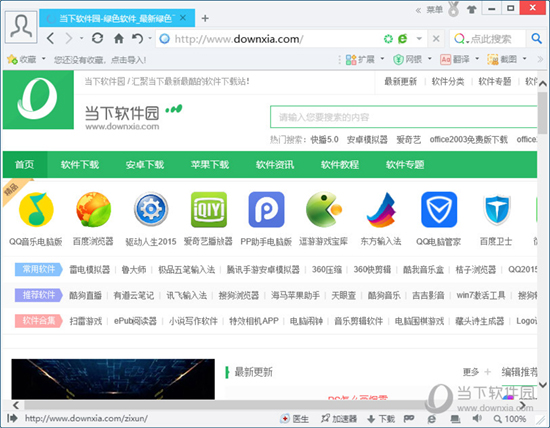Expand the 翻译 dropdown arrow
Screen dimensions: 550x428
pos(477,59)
